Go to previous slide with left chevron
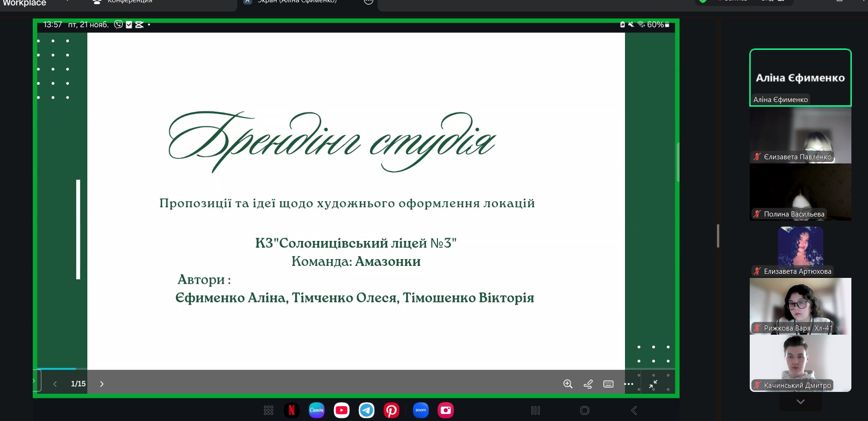Viewport: 868px width, 421px height. click(55, 384)
